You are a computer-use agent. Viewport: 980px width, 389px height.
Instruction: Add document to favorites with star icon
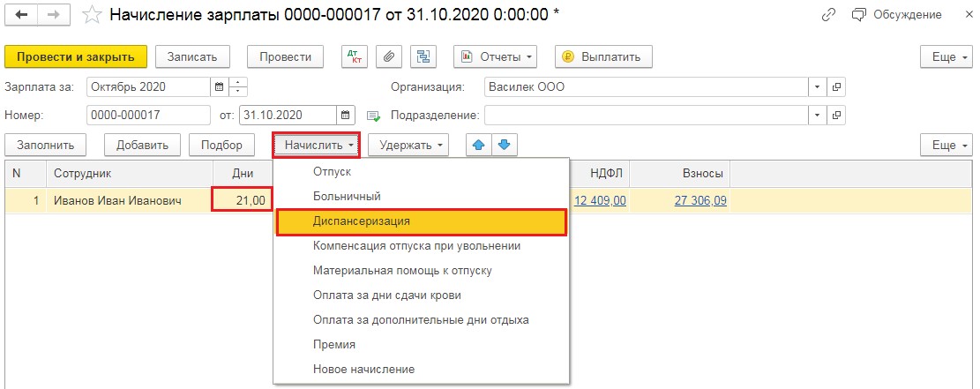[92, 14]
